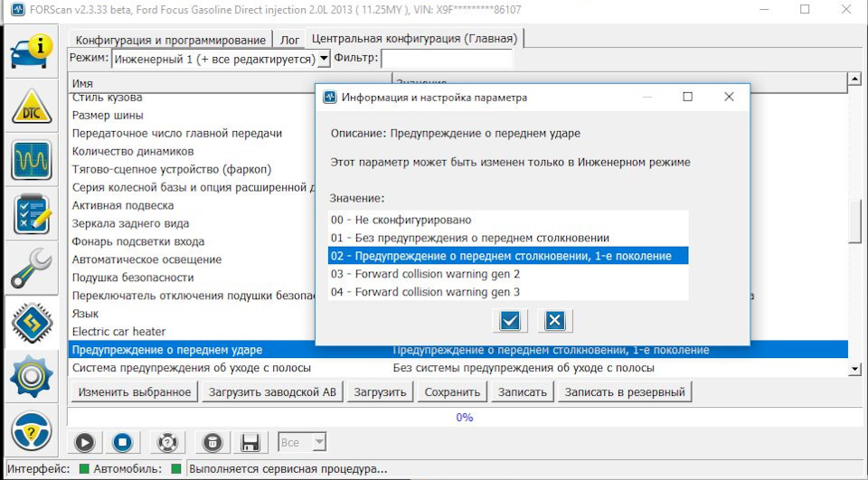Select the Стиль кузова row

tap(192, 98)
